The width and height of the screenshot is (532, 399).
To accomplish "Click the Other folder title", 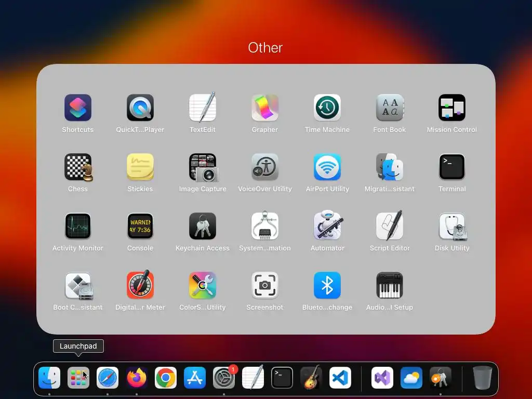I will pyautogui.click(x=265, y=48).
